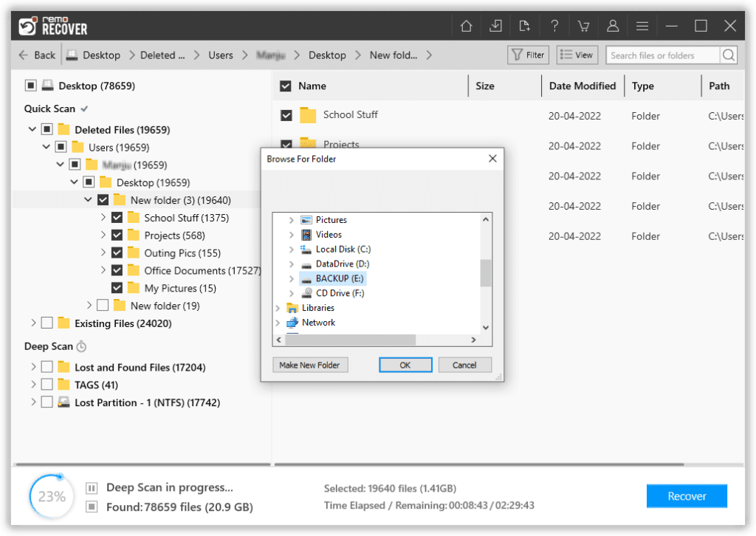756x536 pixels.
Task: Click the vertical scrollbar in folder dialog
Action: pos(485,272)
